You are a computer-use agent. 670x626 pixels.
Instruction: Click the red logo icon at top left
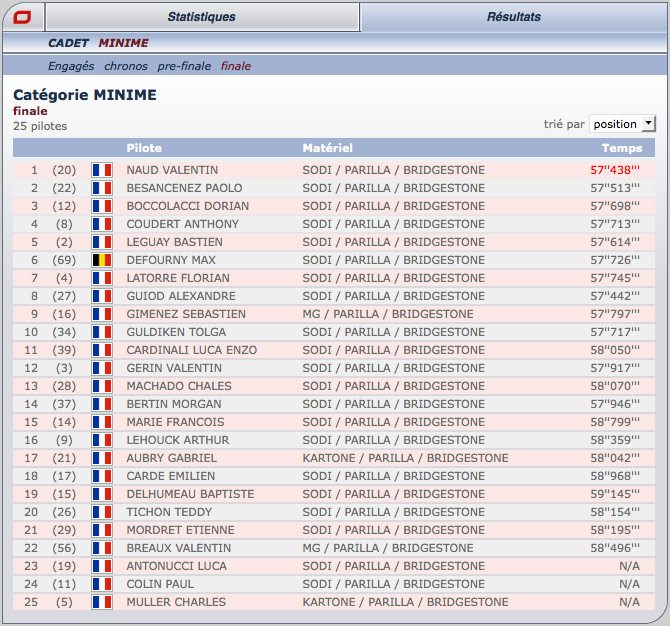[x=22, y=18]
